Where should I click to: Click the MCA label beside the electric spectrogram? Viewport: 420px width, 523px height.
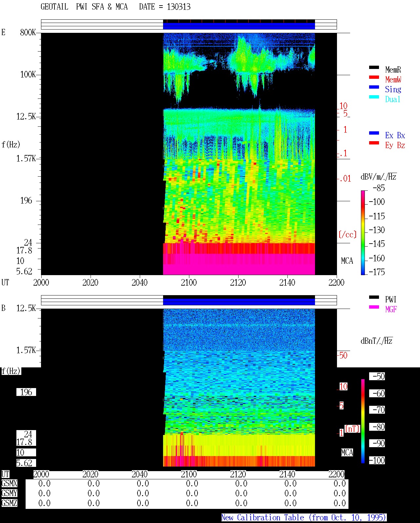point(347,261)
